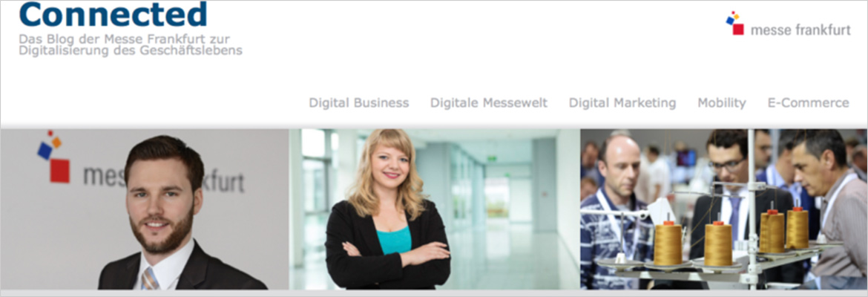Viewport: 868px width, 297px height.
Task: Go to the Mobility section
Action: 721,103
